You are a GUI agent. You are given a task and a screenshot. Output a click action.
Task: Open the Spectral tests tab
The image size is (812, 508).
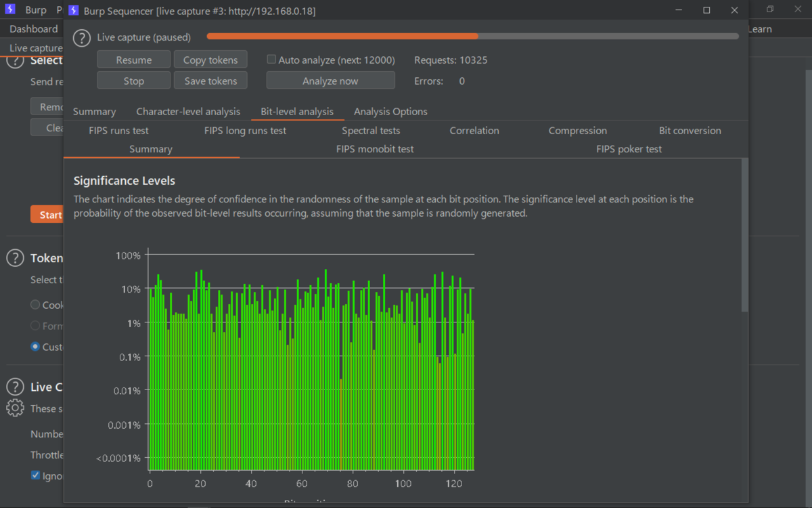[371, 130]
